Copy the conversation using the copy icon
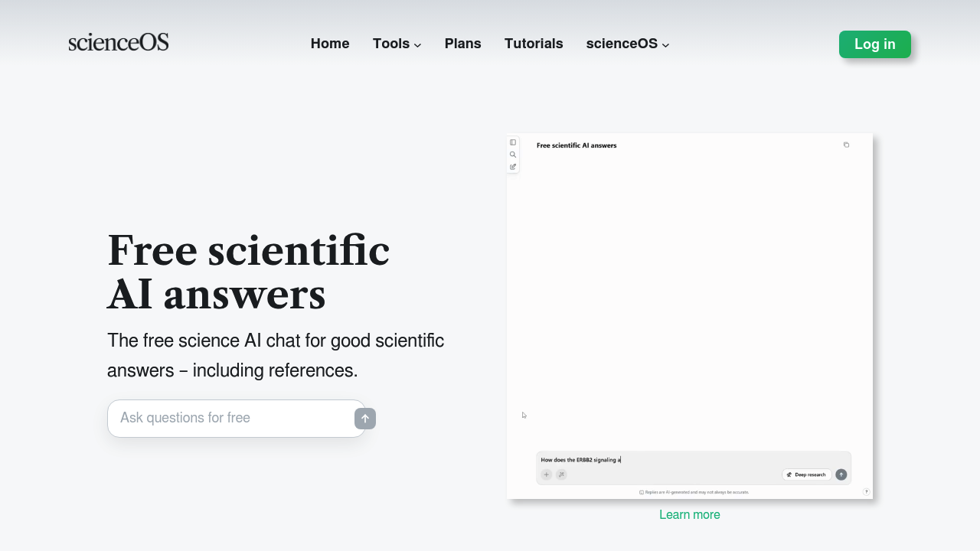The image size is (980, 551). [846, 145]
